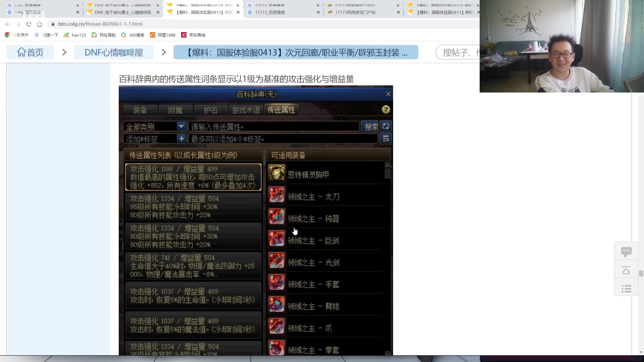Screen dimensions: 644x362
Task: Click the 恩特精灵胸甲 equipment icon
Action: (277, 173)
